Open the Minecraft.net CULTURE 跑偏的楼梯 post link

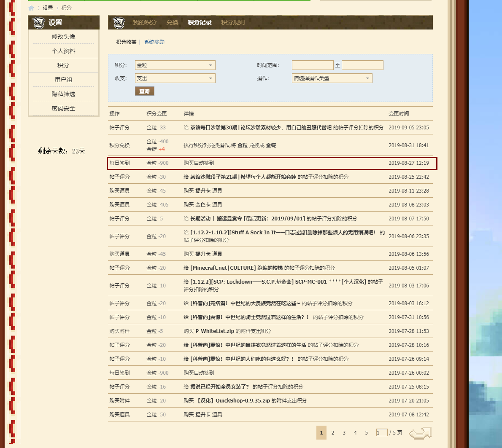[236, 268]
